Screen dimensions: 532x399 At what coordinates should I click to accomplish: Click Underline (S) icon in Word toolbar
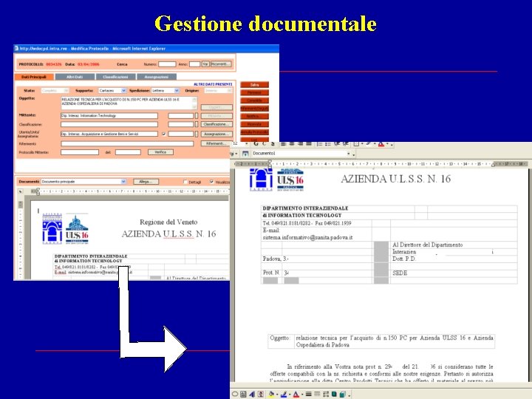click(x=272, y=144)
